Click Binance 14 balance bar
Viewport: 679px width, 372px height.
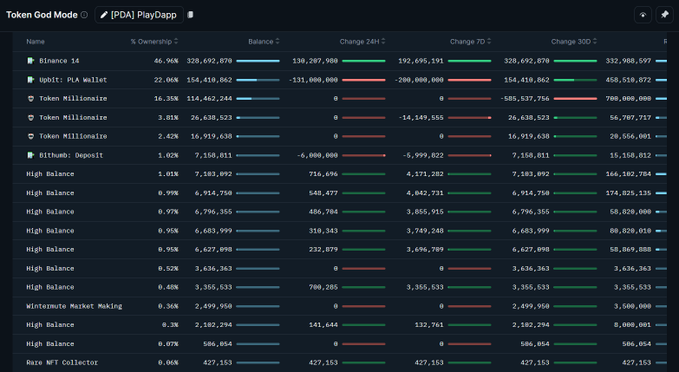pyautogui.click(x=258, y=61)
